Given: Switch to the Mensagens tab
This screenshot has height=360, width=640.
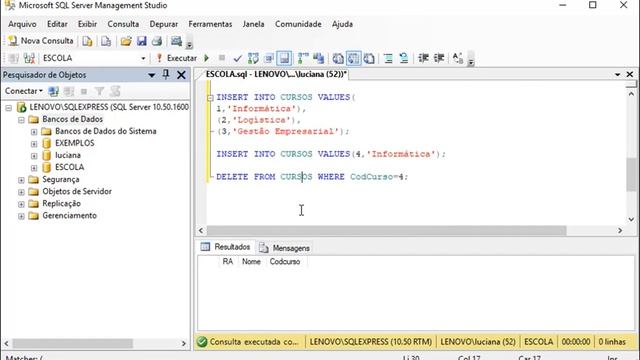Looking at the screenshot, I should click(285, 248).
